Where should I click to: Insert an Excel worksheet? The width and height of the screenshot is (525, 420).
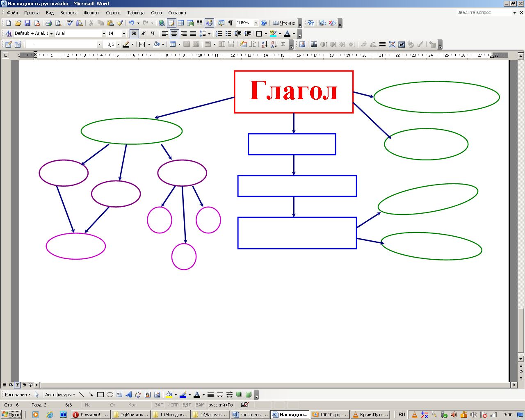point(190,23)
